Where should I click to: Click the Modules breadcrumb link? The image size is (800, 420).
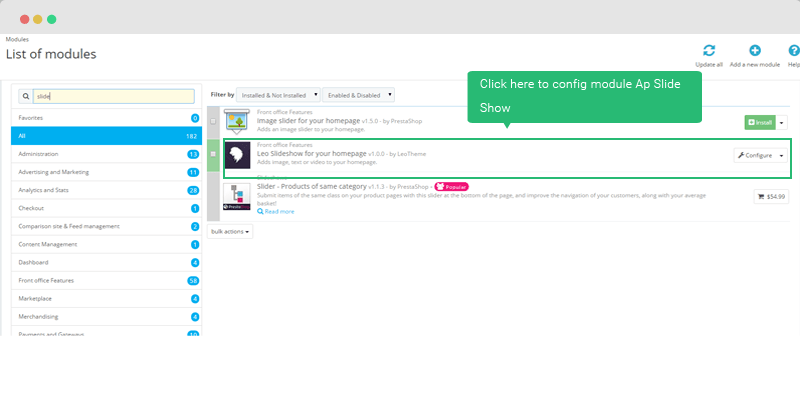(x=17, y=39)
